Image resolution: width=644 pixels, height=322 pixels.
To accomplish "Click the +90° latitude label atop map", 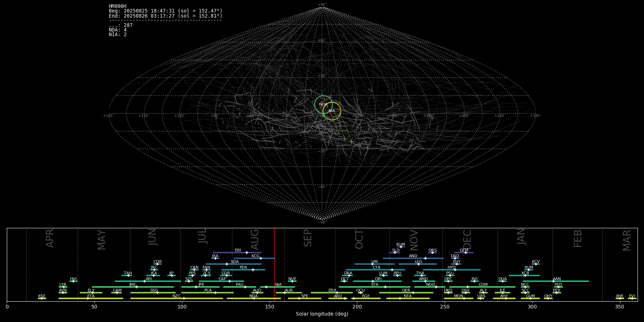I will click(322, 5).
